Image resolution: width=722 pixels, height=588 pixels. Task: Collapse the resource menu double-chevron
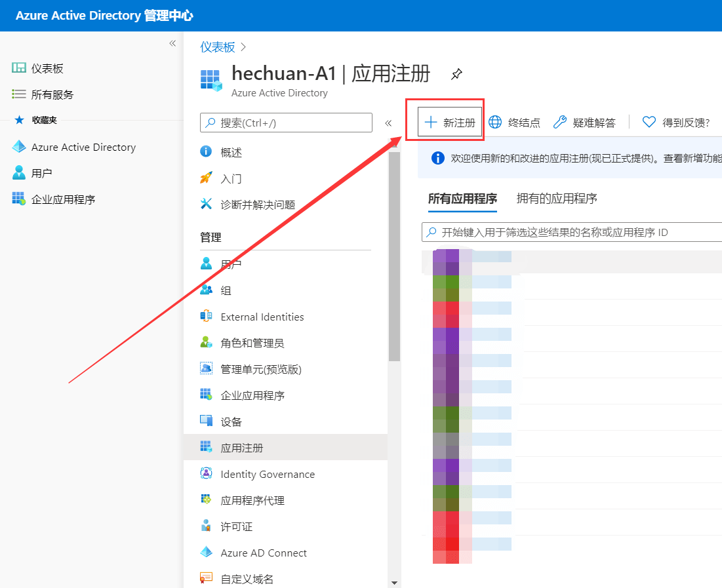(x=388, y=123)
